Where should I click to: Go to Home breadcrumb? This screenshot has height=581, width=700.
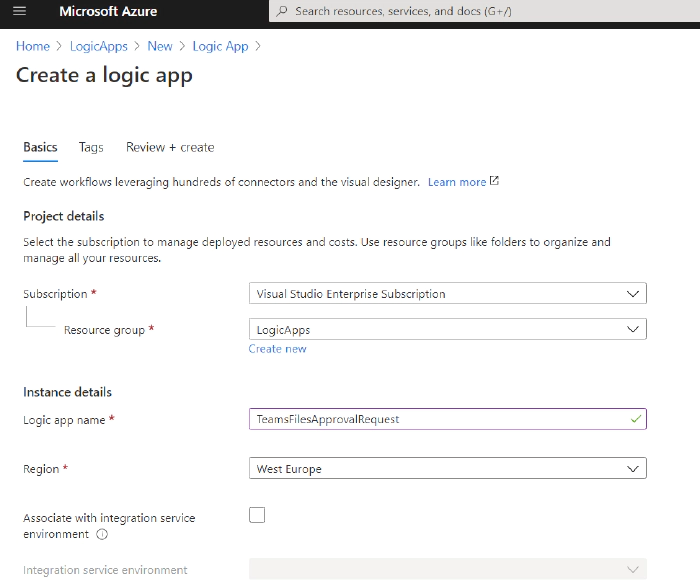(33, 46)
